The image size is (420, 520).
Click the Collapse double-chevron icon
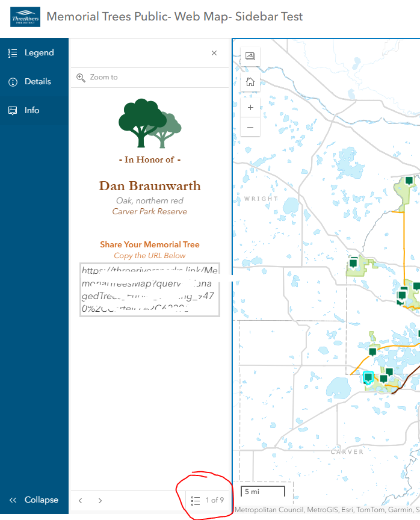(x=13, y=500)
